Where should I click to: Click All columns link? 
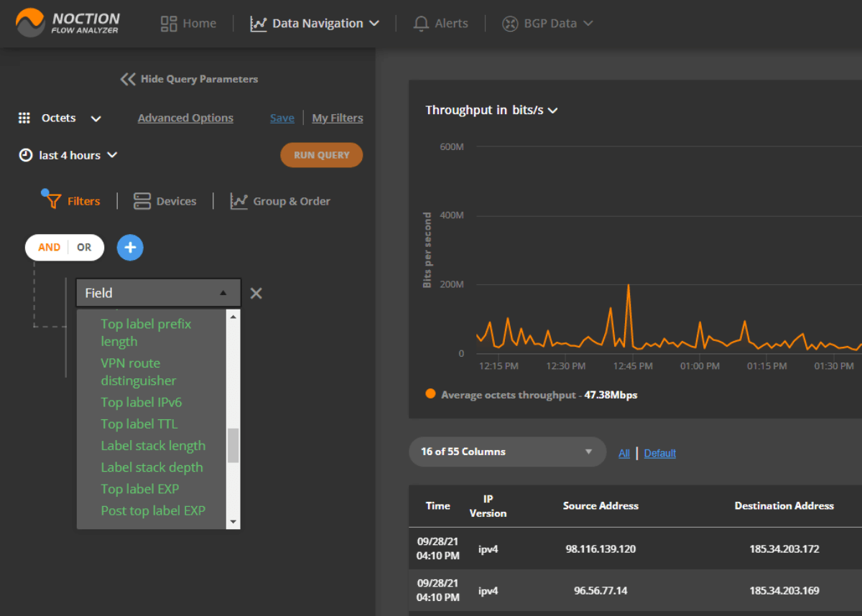click(624, 453)
